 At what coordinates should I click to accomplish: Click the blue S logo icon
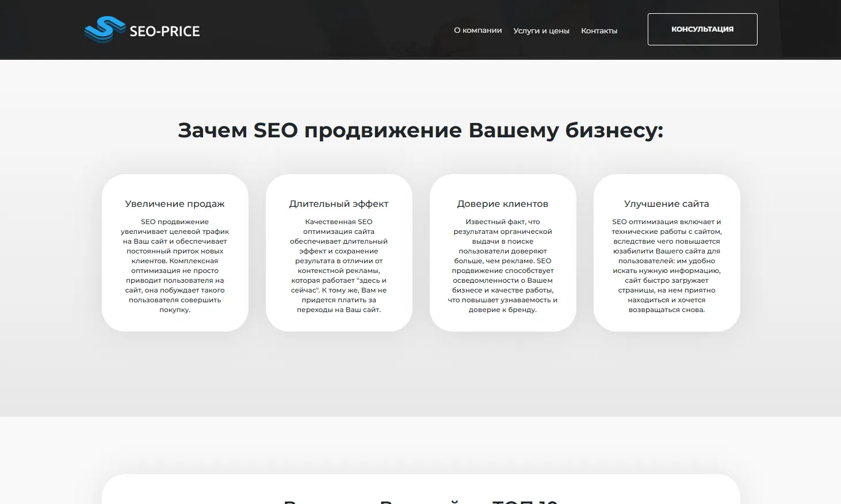pyautogui.click(x=105, y=30)
